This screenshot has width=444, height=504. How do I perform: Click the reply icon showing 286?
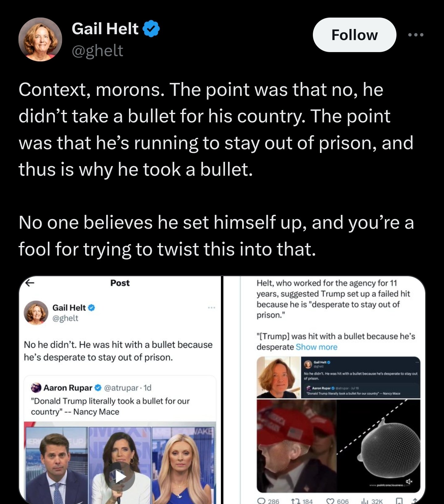point(261,501)
